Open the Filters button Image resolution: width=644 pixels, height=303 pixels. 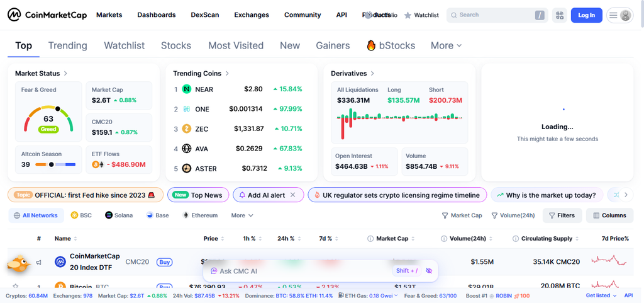point(562,215)
